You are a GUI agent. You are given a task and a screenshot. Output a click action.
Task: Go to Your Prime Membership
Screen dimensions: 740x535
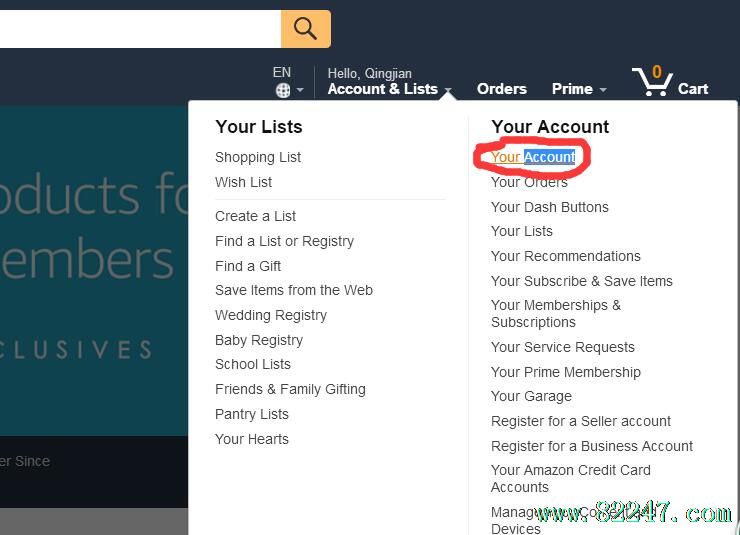tap(565, 372)
